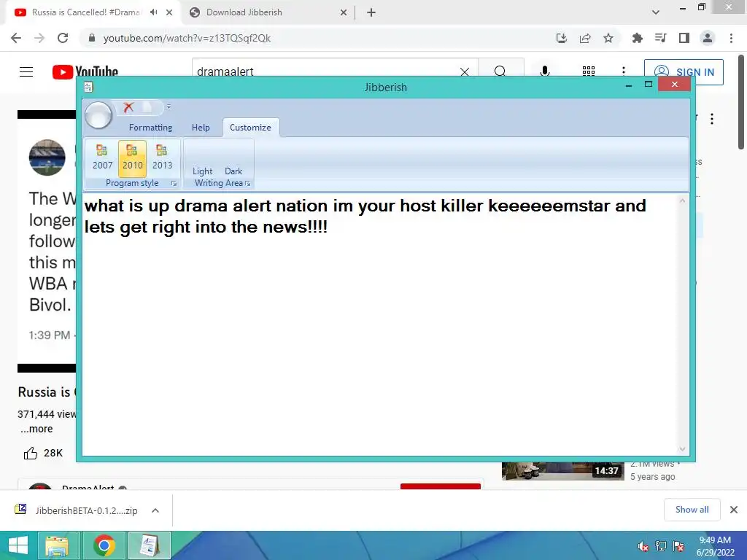Screen dimensions: 747x560
Task: Click the Action Center flag tray icon
Action: click(678, 546)
